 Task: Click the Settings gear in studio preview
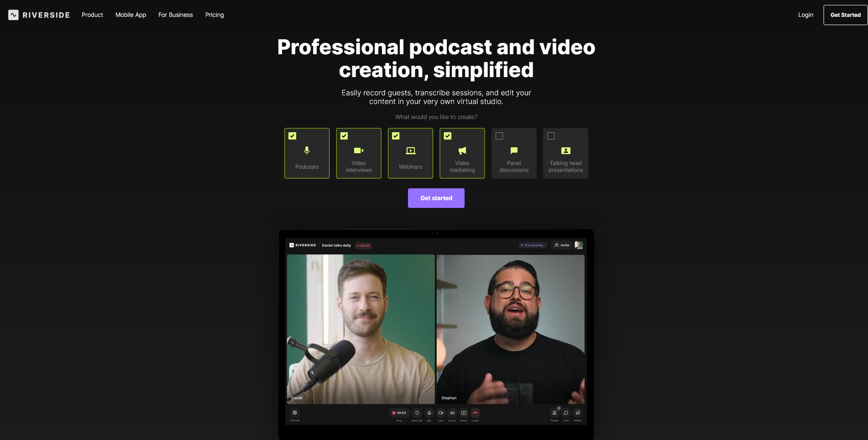click(x=295, y=413)
